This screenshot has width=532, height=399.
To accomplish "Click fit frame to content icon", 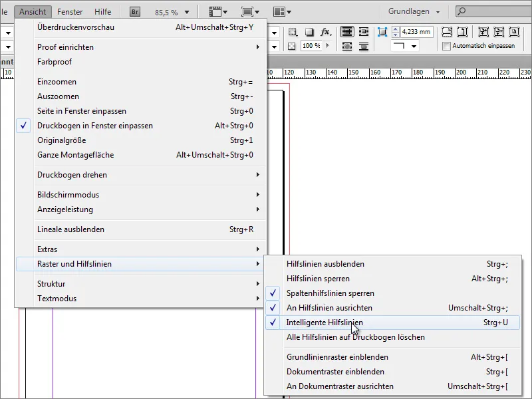I will tap(462, 32).
